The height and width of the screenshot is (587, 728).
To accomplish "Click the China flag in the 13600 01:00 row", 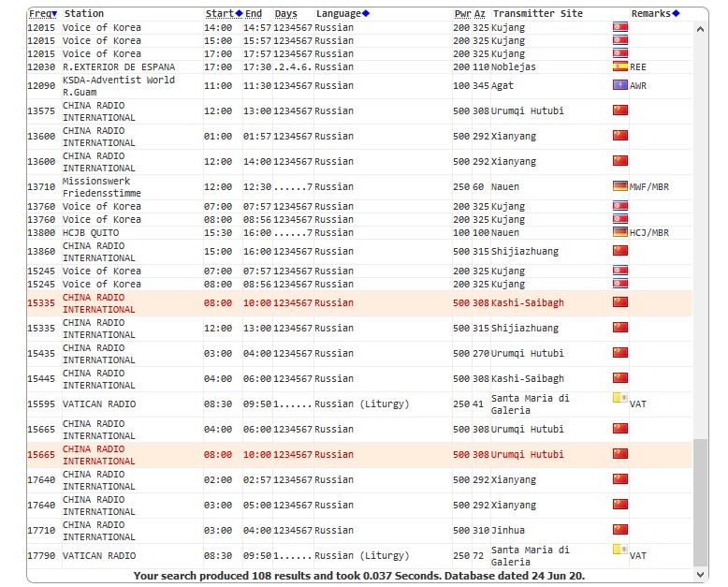I will pyautogui.click(x=620, y=136).
